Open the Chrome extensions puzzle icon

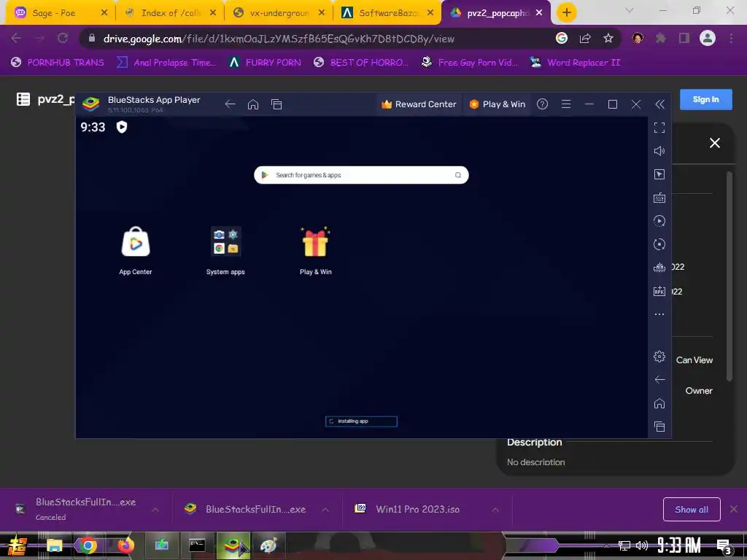[661, 38]
